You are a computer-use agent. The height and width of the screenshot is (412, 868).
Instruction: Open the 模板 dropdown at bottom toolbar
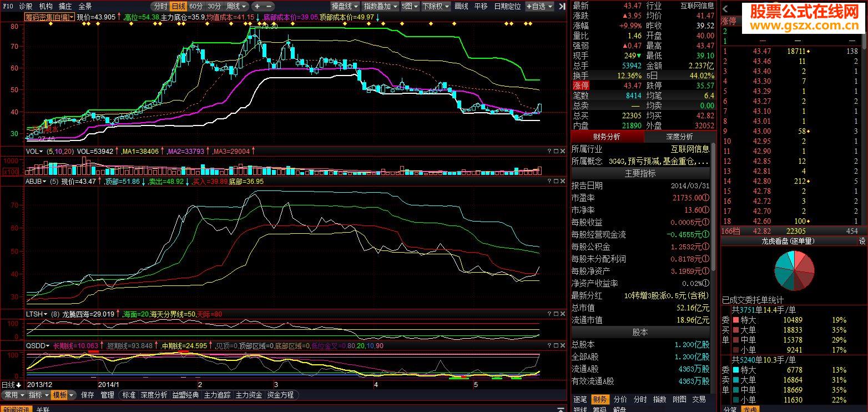point(63,395)
